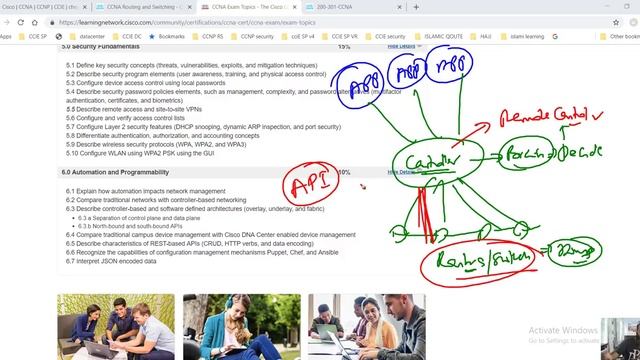Screen dimensions: 640x360
Task: Close the Cisco CCNA CCNP CCIE tab
Action: 85,7
